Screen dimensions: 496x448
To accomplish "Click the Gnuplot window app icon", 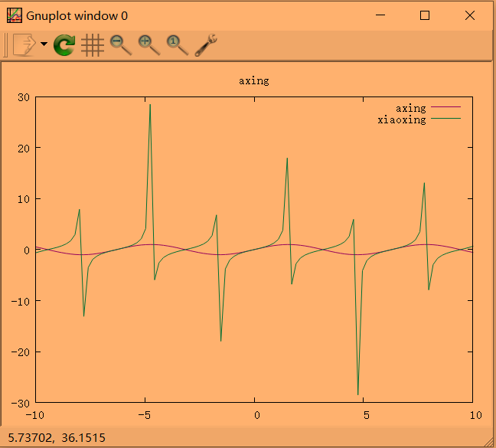I will coord(15,15).
